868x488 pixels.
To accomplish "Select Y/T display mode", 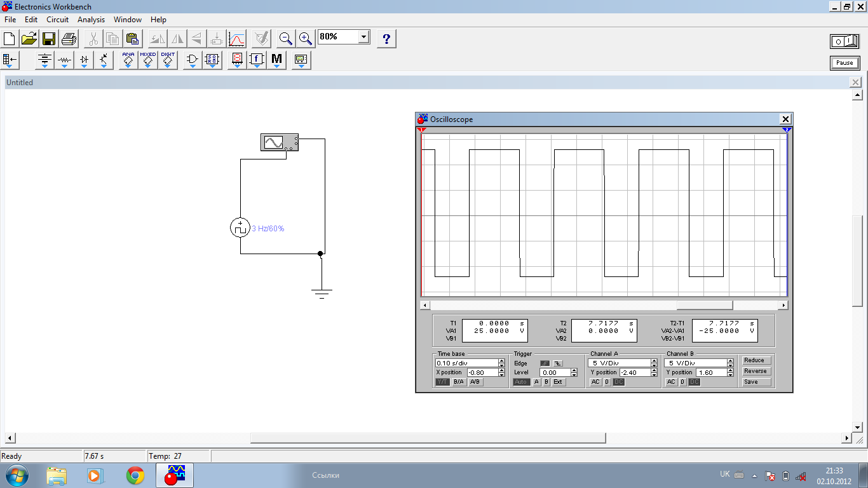I will pos(442,382).
